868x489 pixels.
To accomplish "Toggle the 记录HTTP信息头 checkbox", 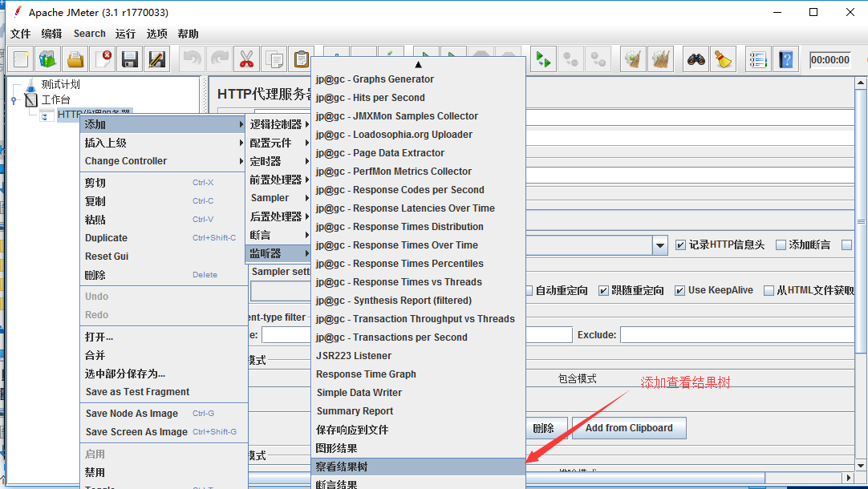I will 681,245.
